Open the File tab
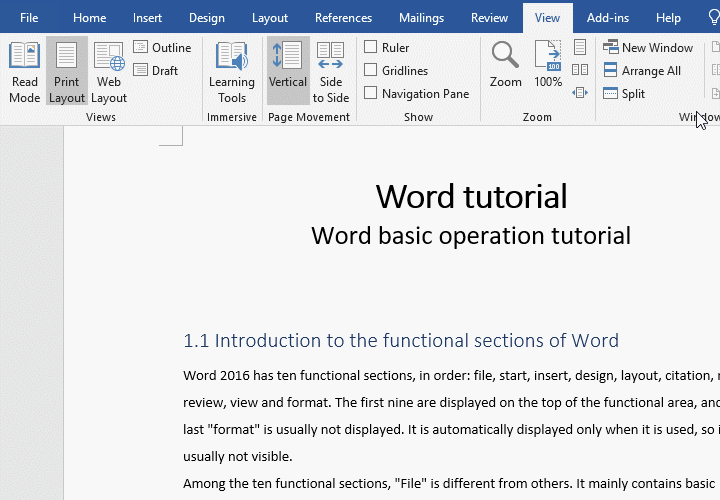This screenshot has width=720, height=500. point(29,17)
